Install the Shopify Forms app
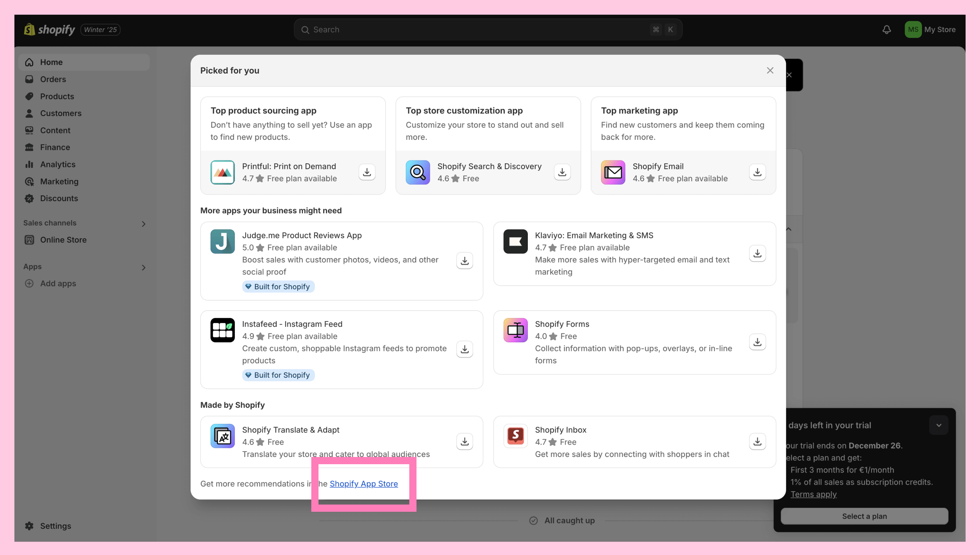 tap(757, 342)
